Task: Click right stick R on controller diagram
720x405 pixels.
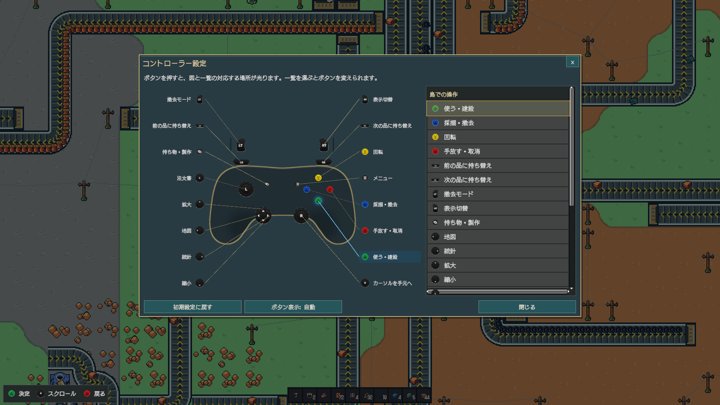Action: (x=301, y=215)
